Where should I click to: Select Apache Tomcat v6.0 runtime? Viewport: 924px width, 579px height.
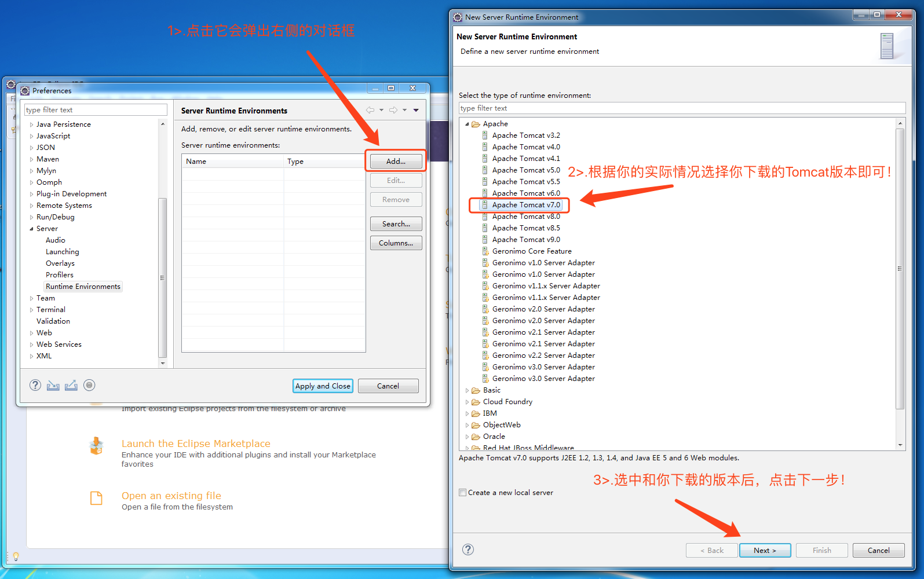526,193
